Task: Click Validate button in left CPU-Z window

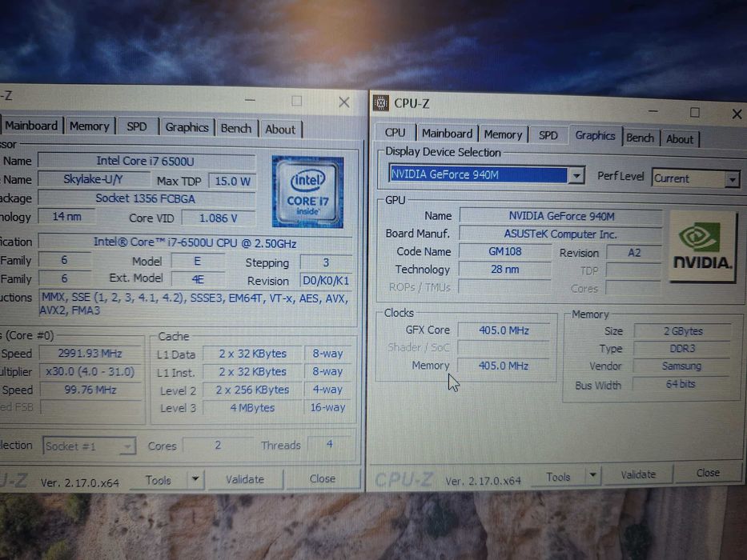Action: click(245, 479)
